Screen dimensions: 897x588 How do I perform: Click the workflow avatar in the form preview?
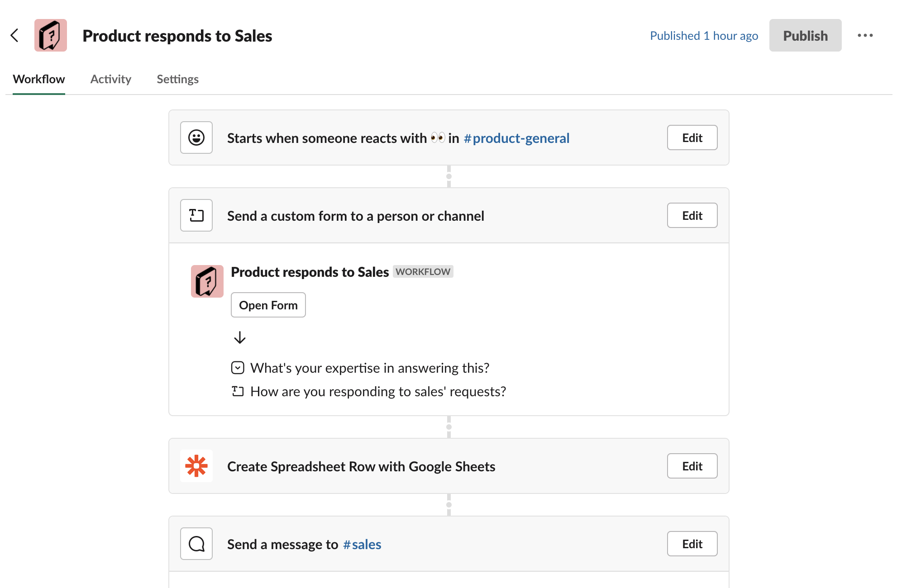pos(207,281)
